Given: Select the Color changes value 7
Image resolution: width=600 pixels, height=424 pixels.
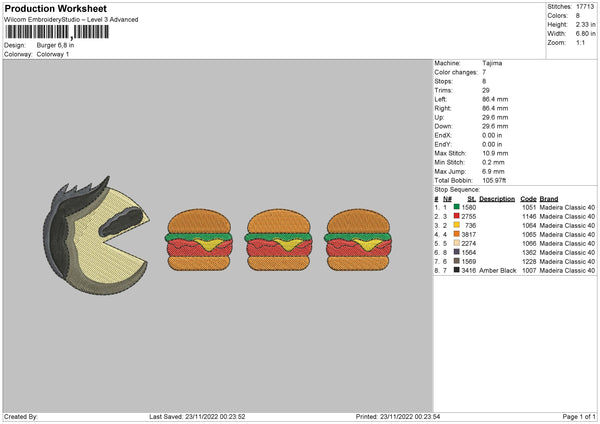Looking at the screenshot, I should (x=484, y=72).
